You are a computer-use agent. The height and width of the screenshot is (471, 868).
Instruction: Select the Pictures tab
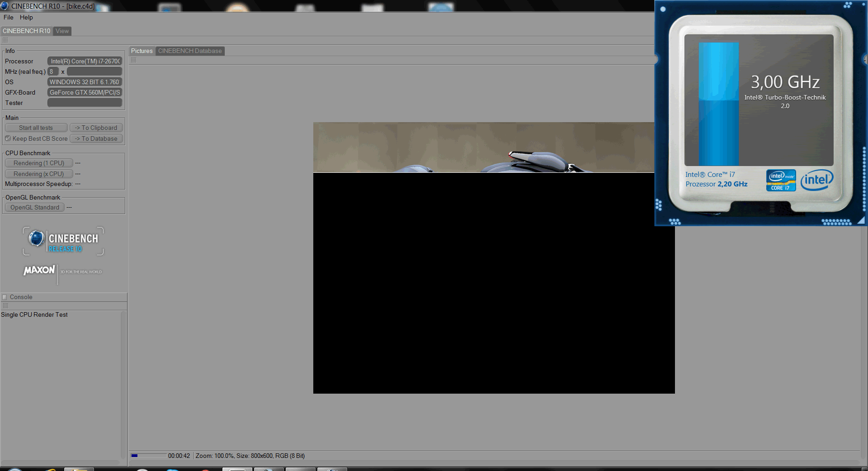pyautogui.click(x=142, y=51)
